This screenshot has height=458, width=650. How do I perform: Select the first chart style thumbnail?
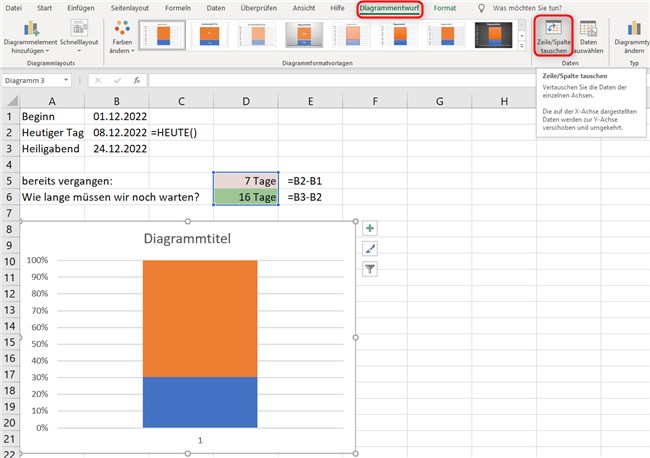(162, 35)
